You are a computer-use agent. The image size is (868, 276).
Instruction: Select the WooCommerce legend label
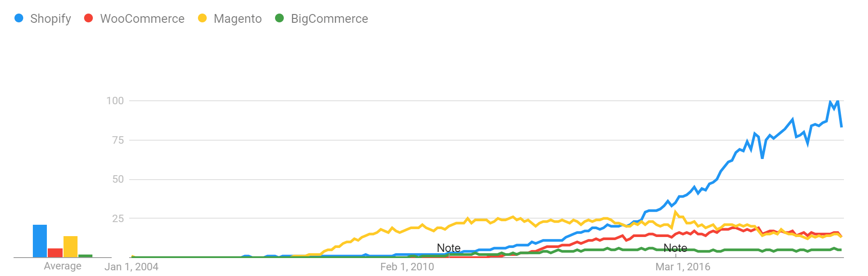point(142,19)
